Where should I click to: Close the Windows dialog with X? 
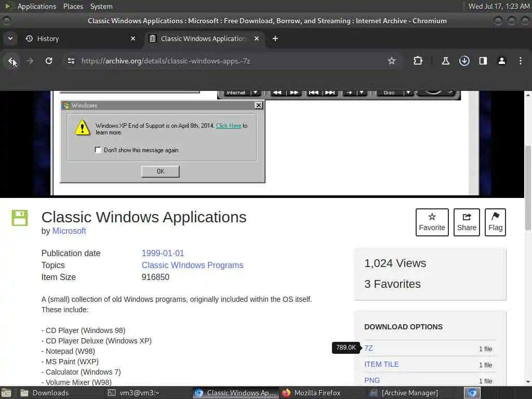[x=259, y=105]
